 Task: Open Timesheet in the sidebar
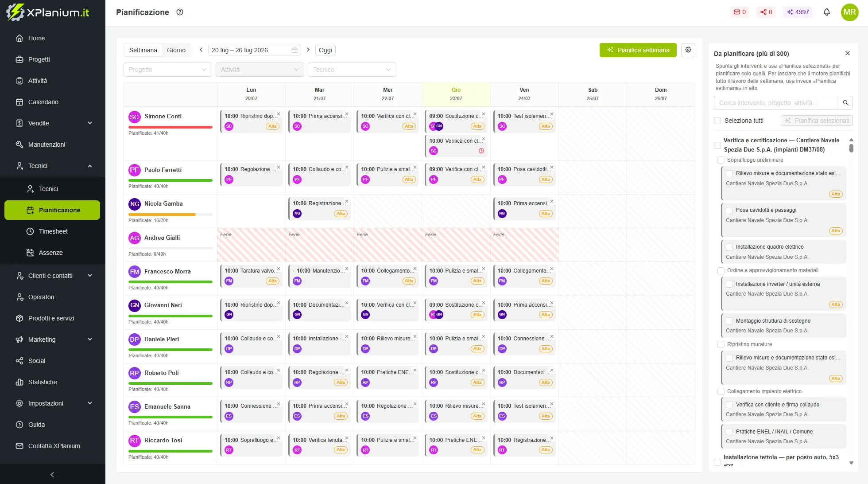tap(53, 231)
